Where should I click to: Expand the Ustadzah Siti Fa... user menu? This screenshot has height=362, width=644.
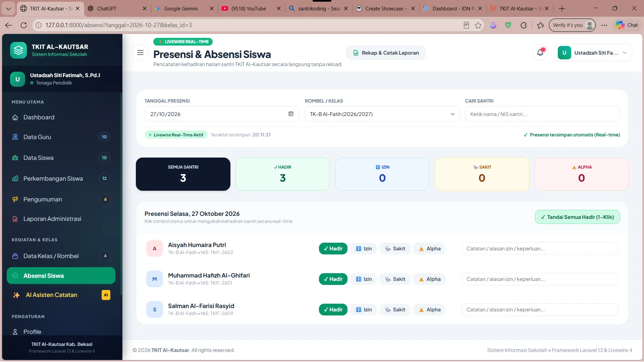[x=592, y=53]
